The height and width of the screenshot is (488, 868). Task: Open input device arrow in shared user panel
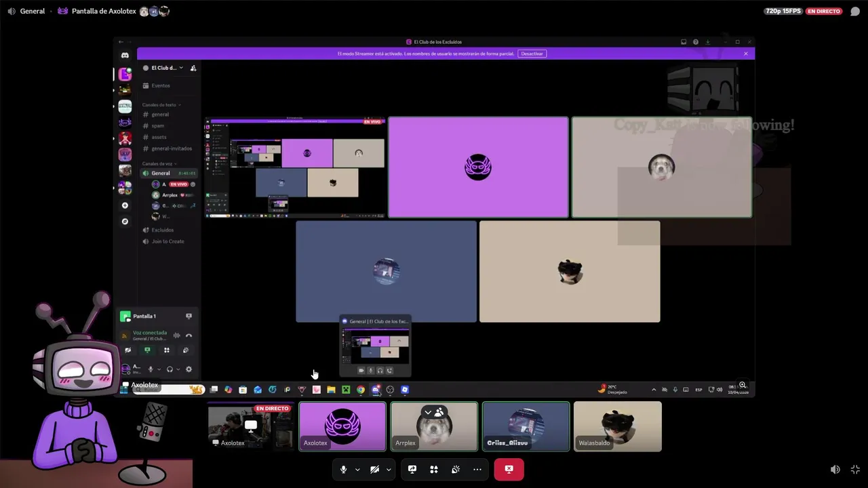[159, 369]
